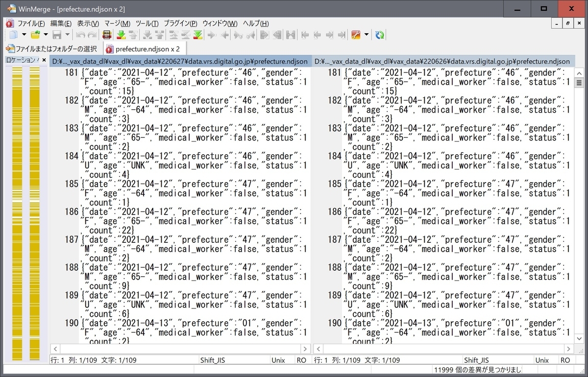Open the ウィンドウ(W) menu

tap(220, 24)
